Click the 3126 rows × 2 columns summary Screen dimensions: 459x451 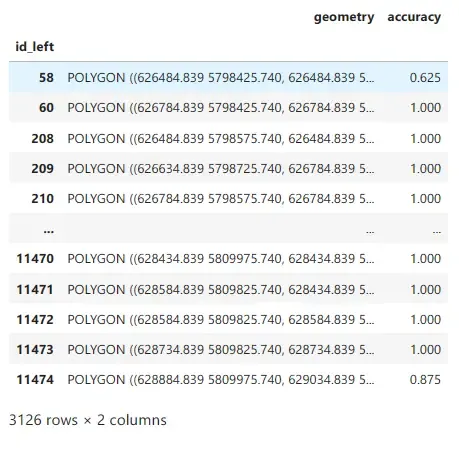coord(88,420)
